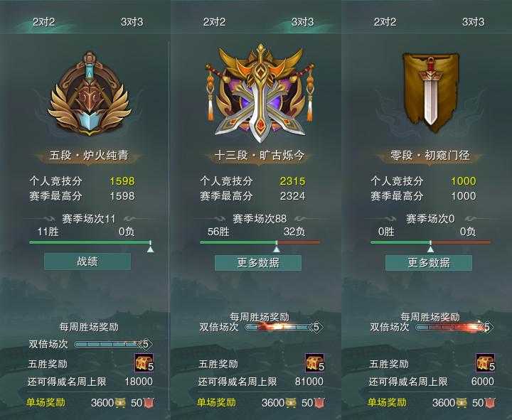
Task: Click the 五胜奖励 chest icon in the middle panel
Action: 315,363
